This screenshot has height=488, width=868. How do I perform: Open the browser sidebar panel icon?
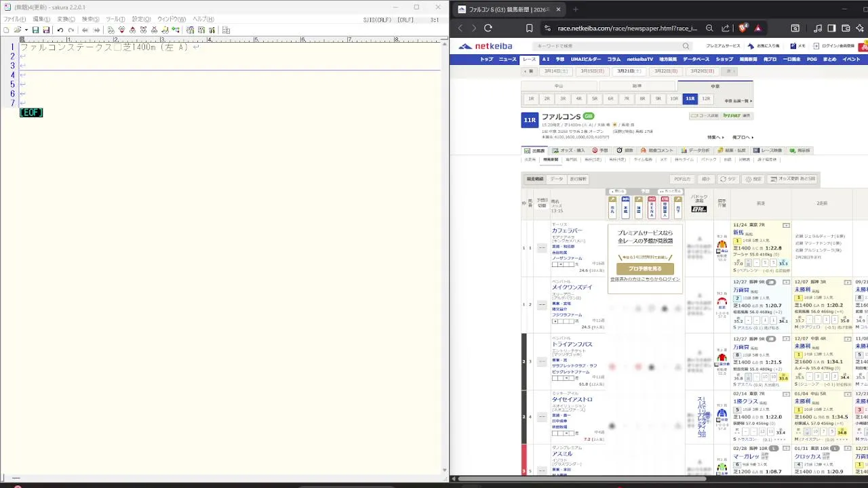pos(831,28)
